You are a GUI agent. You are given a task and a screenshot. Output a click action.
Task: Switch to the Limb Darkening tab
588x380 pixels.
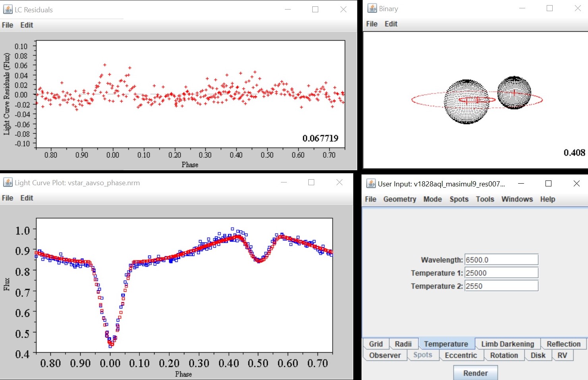pyautogui.click(x=507, y=344)
